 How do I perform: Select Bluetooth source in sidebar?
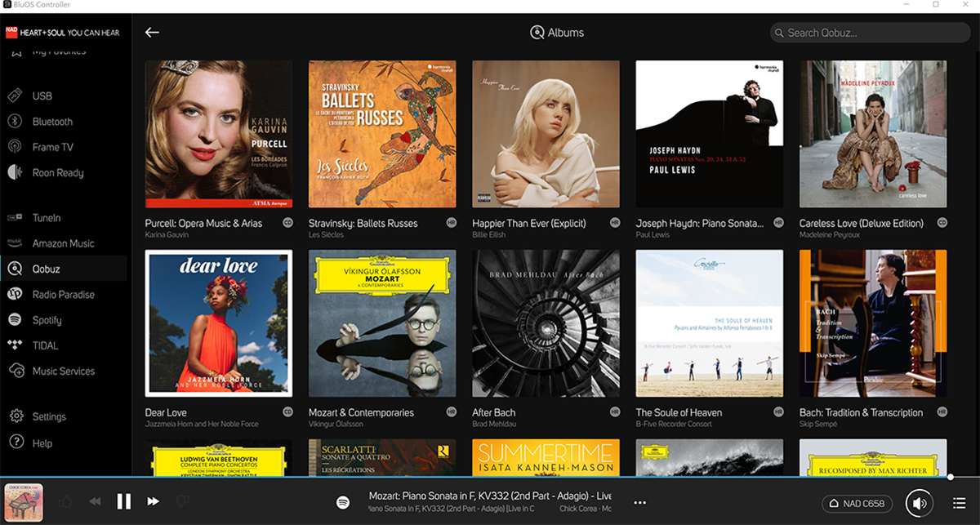(x=52, y=122)
